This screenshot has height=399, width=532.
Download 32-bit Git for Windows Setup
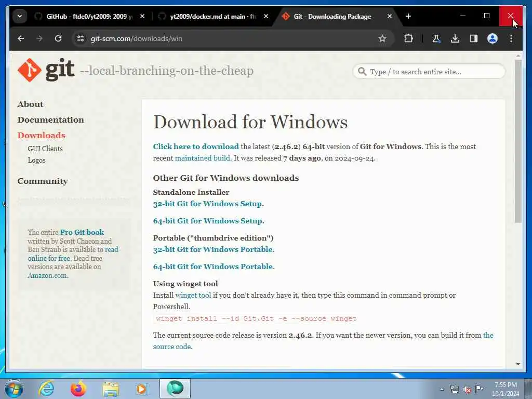coord(208,204)
